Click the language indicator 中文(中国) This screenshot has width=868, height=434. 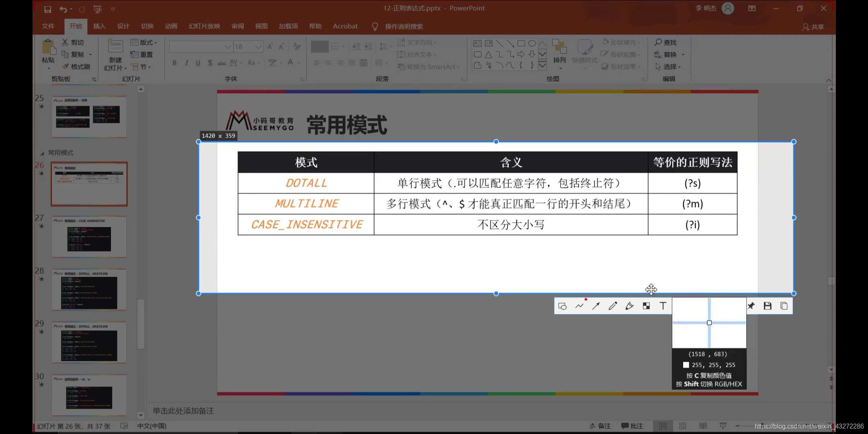(152, 426)
